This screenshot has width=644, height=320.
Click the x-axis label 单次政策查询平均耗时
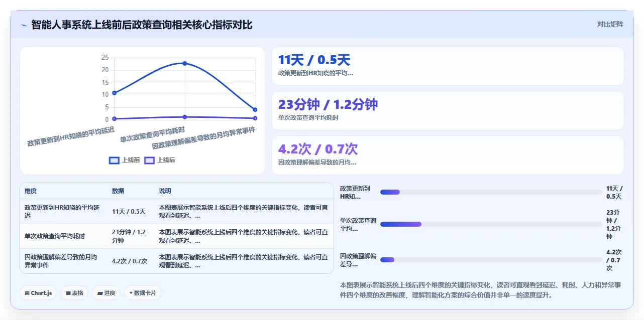pyautogui.click(x=152, y=134)
